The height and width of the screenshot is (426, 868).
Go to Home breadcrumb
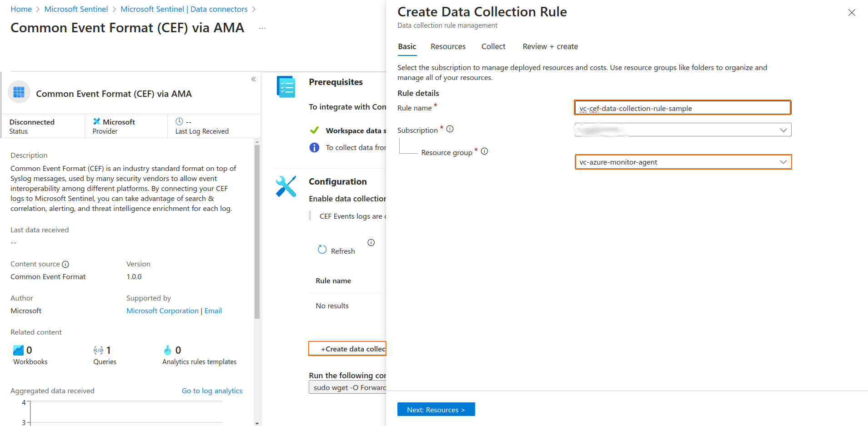[x=21, y=9]
